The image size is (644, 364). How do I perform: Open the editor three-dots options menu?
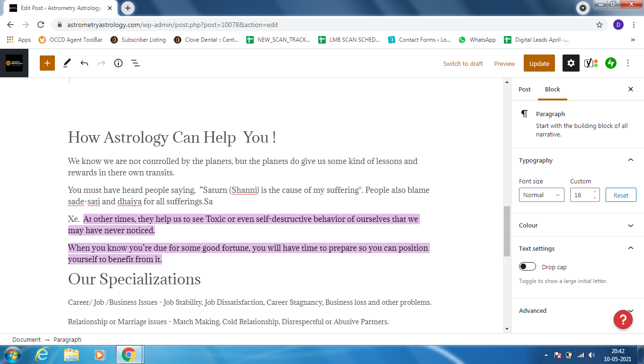628,63
